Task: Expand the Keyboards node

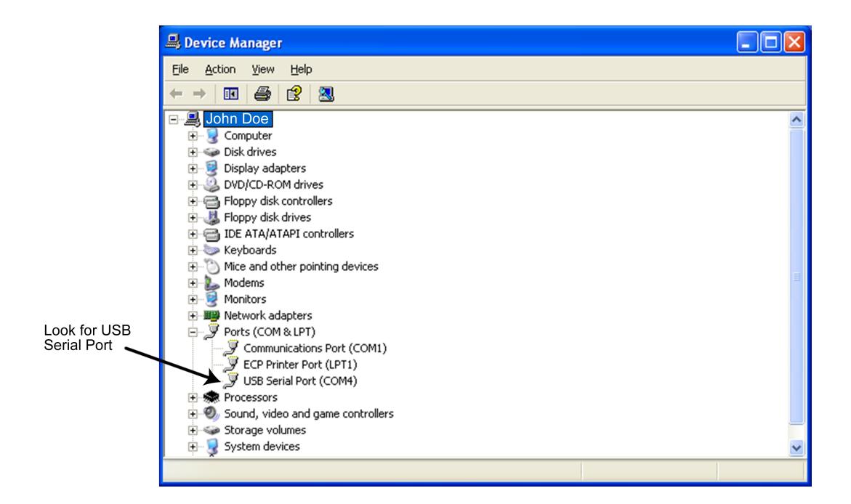Action: (x=193, y=250)
